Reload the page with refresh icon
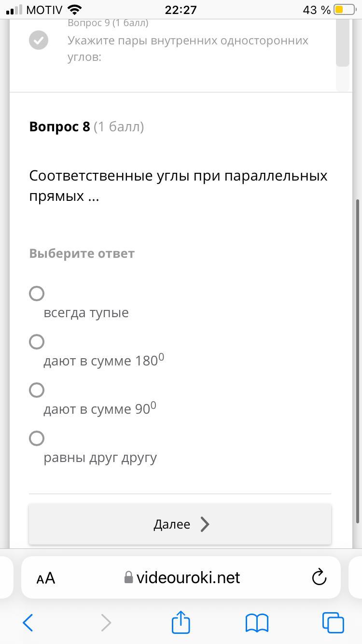 pos(319,577)
